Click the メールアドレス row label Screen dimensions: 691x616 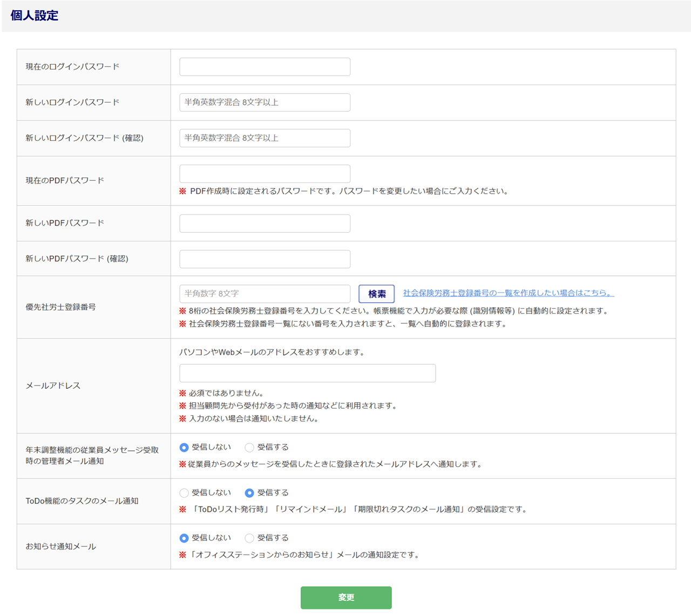[53, 385]
